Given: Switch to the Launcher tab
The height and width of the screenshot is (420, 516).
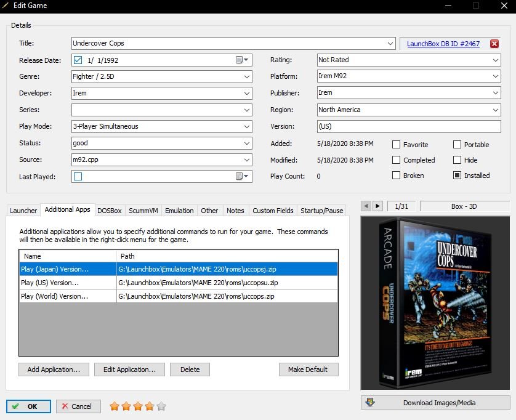Looking at the screenshot, I should [x=23, y=211].
